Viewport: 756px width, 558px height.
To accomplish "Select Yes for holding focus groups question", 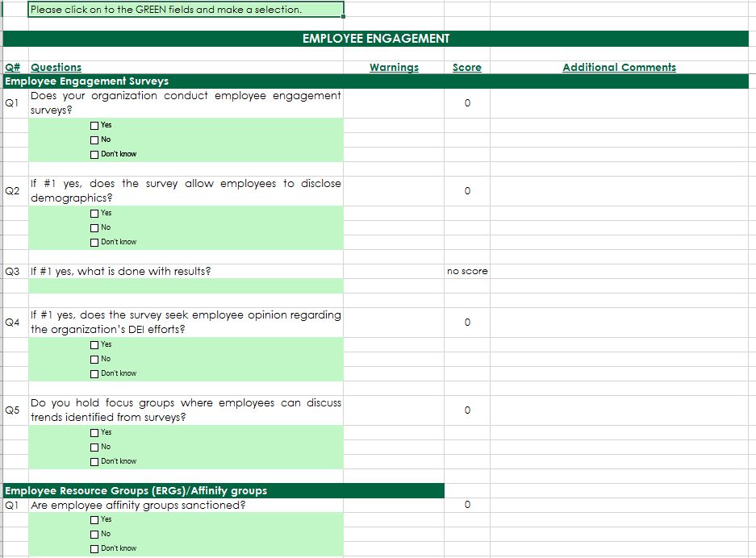I will [94, 433].
